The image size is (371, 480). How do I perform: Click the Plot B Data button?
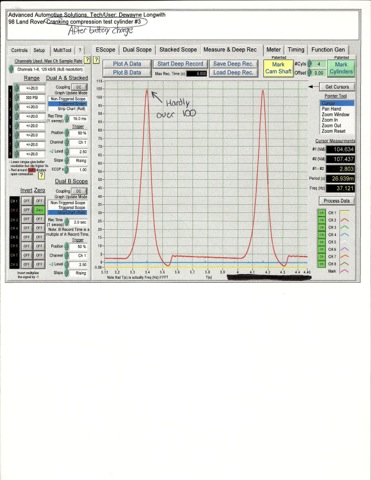point(127,72)
